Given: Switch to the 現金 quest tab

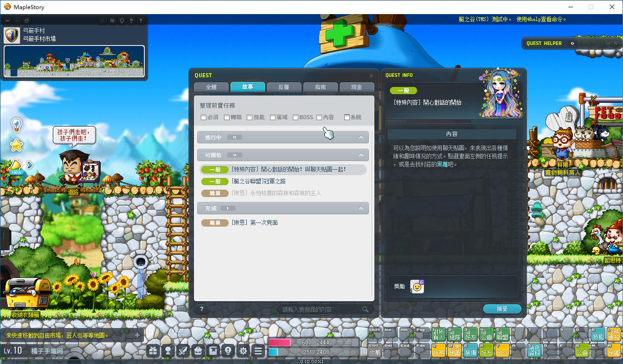Looking at the screenshot, I should point(357,87).
